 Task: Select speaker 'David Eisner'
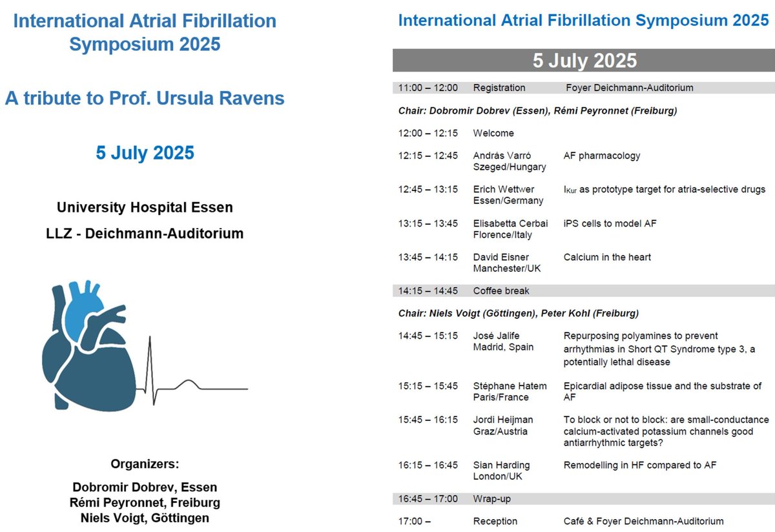(x=501, y=257)
